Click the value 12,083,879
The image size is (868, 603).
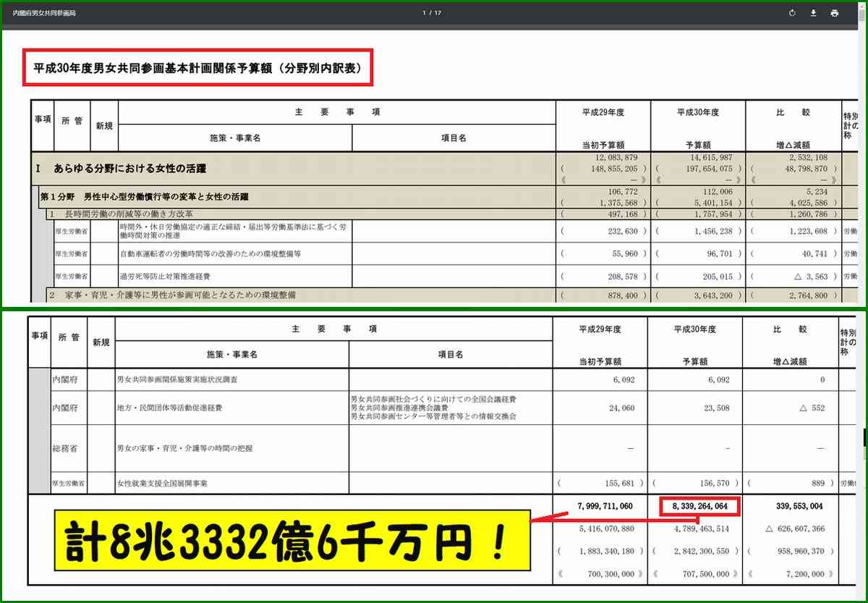coord(617,158)
